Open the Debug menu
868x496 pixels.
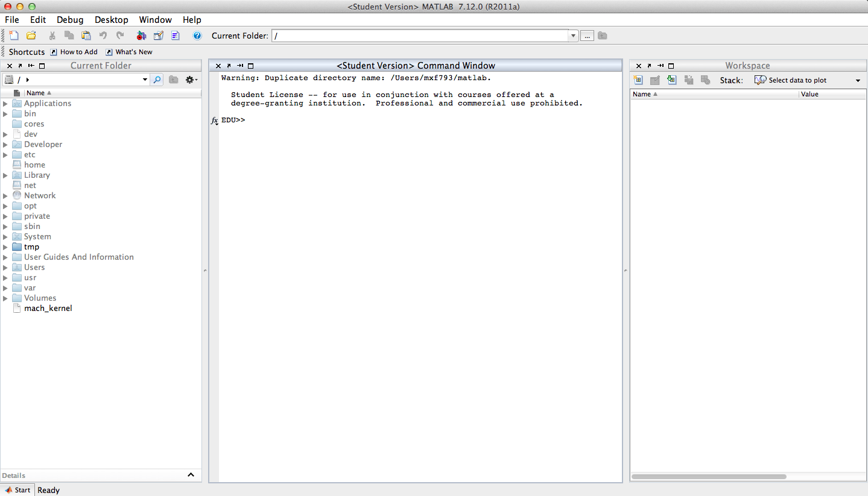tap(70, 20)
